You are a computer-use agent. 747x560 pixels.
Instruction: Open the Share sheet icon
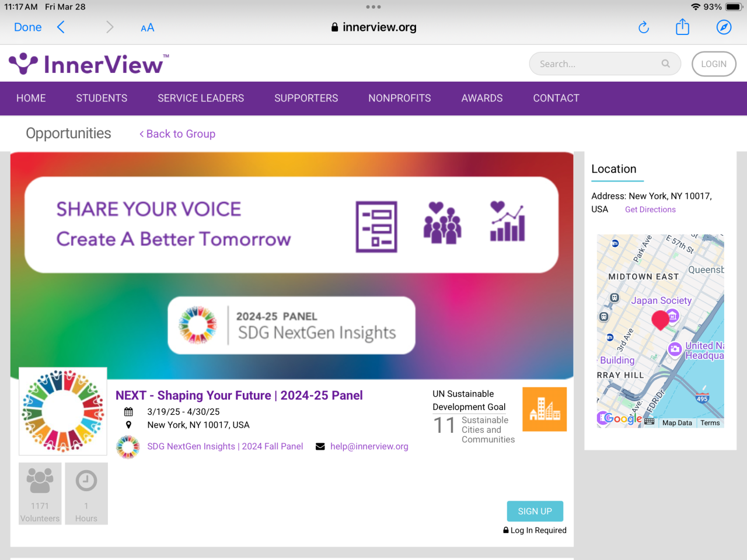pyautogui.click(x=682, y=27)
